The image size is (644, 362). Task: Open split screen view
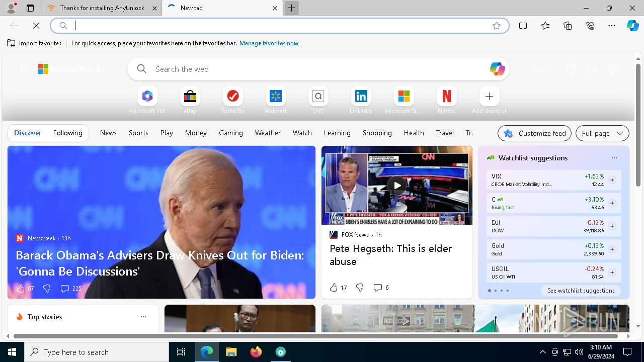[523, 26]
